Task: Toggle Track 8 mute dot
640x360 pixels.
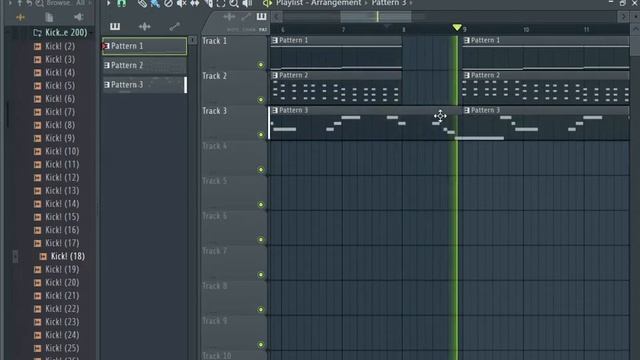Action: pos(261,309)
